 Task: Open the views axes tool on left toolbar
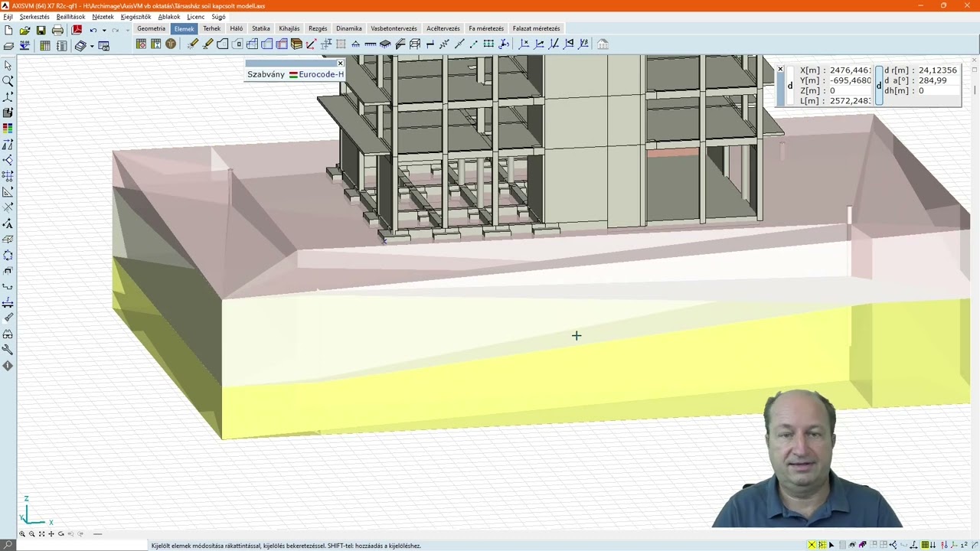(x=8, y=97)
